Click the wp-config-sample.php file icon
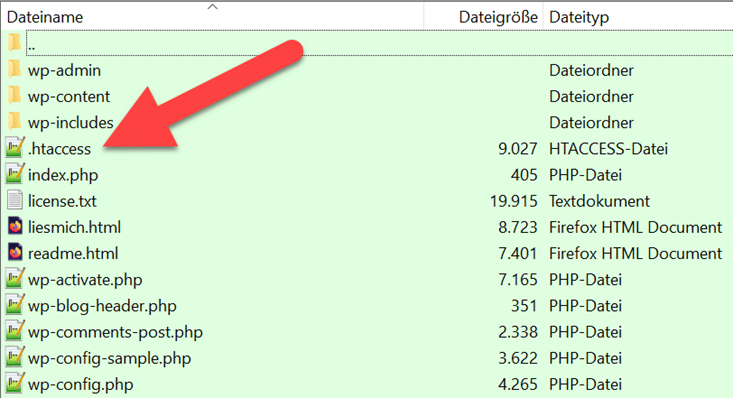733x398 pixels. click(14, 357)
